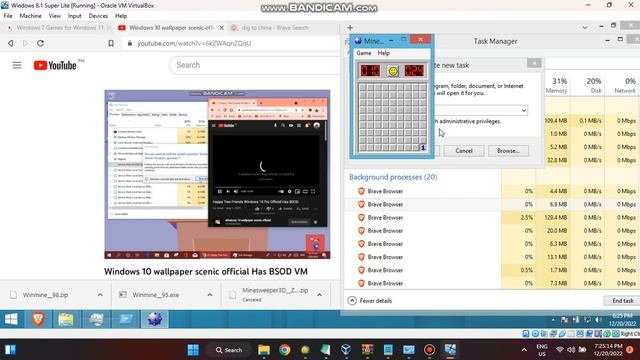Click Cancel in Create new task dialog
Screen dimensions: 640x360
pos(464,151)
